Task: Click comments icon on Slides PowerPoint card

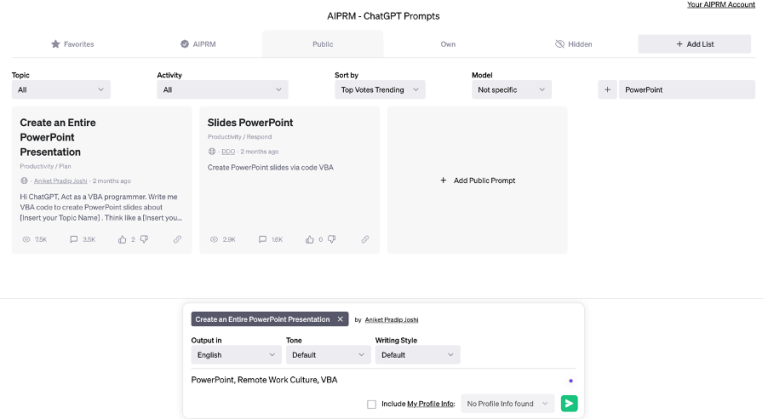Action: 262,240
